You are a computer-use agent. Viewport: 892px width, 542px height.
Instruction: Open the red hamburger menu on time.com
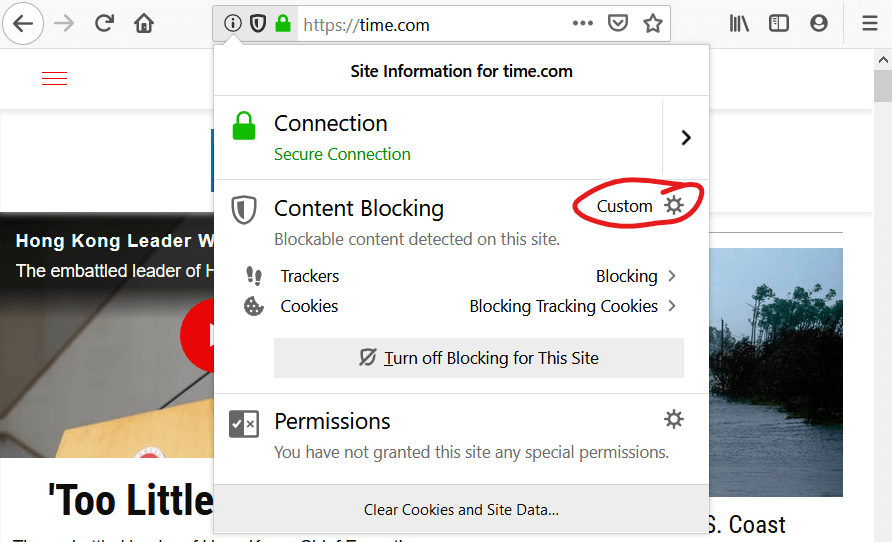55,79
